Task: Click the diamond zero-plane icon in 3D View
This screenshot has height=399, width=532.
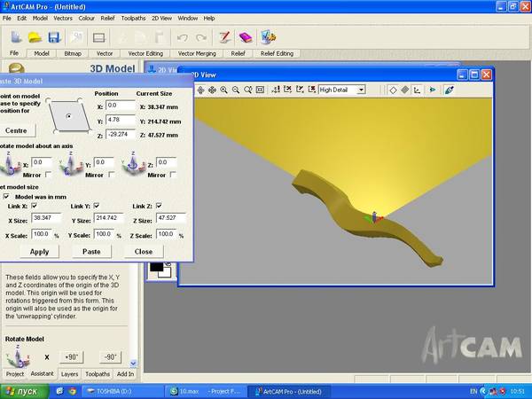Action: coord(393,90)
